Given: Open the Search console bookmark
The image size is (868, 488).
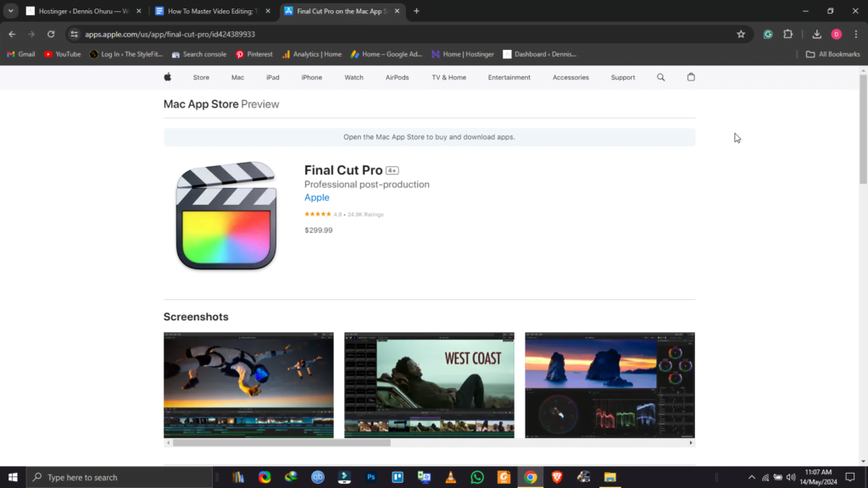Looking at the screenshot, I should click(198, 54).
